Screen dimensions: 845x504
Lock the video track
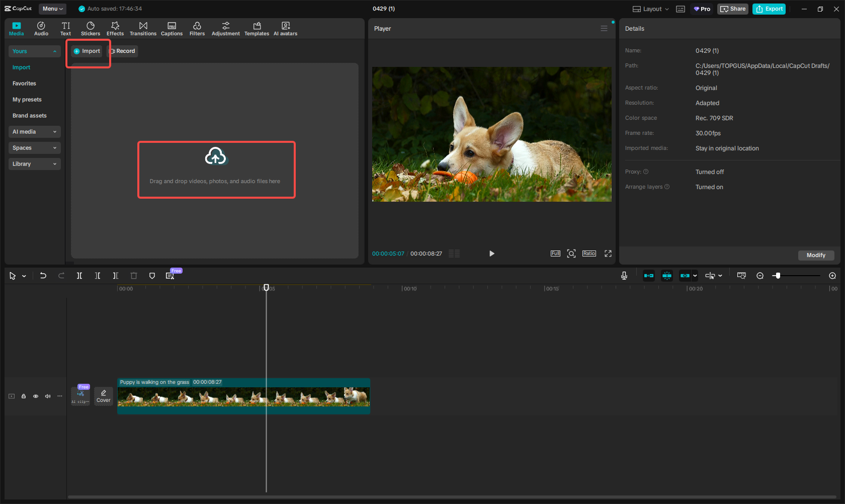point(24,396)
